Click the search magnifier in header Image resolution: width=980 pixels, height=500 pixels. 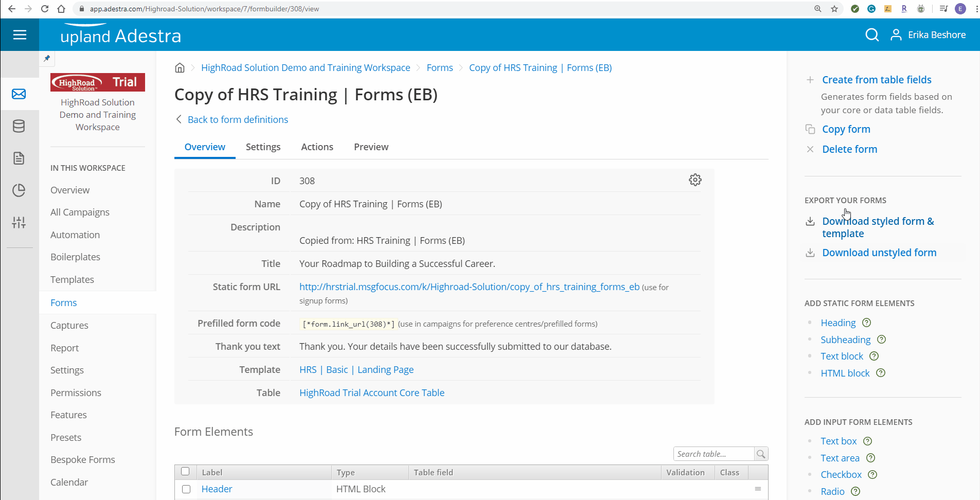click(872, 34)
